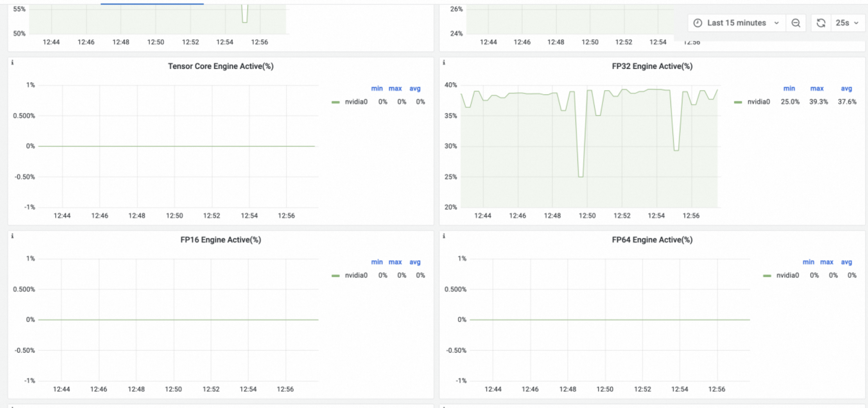868x408 pixels.
Task: Click the zoom out time range icon
Action: 796,23
